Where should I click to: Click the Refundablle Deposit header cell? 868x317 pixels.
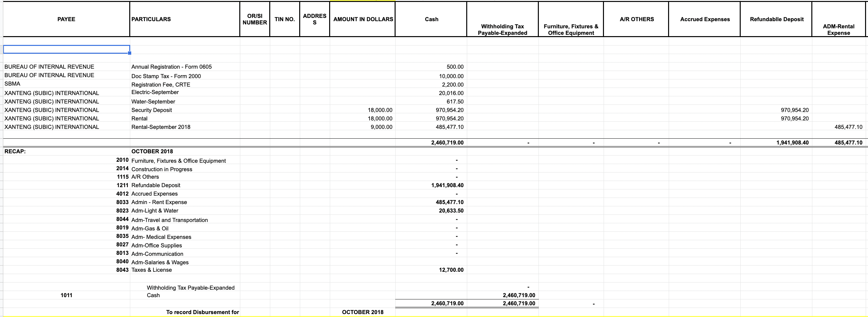tap(777, 19)
